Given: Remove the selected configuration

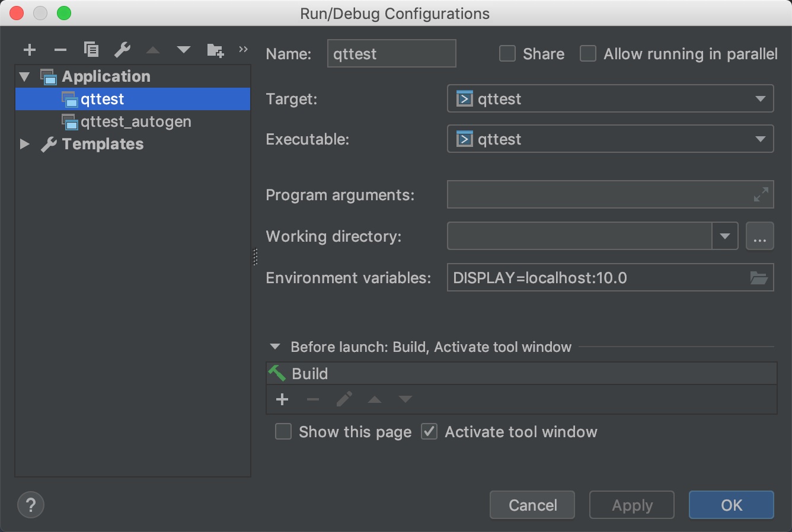Looking at the screenshot, I should [60, 50].
